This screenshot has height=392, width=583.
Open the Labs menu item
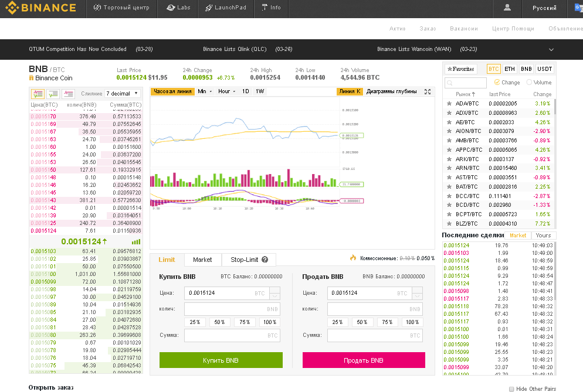pos(178,8)
